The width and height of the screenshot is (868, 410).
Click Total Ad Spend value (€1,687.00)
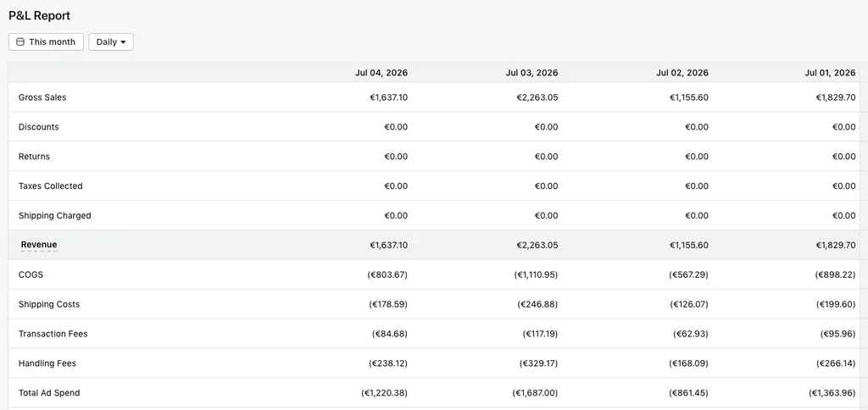pos(536,393)
